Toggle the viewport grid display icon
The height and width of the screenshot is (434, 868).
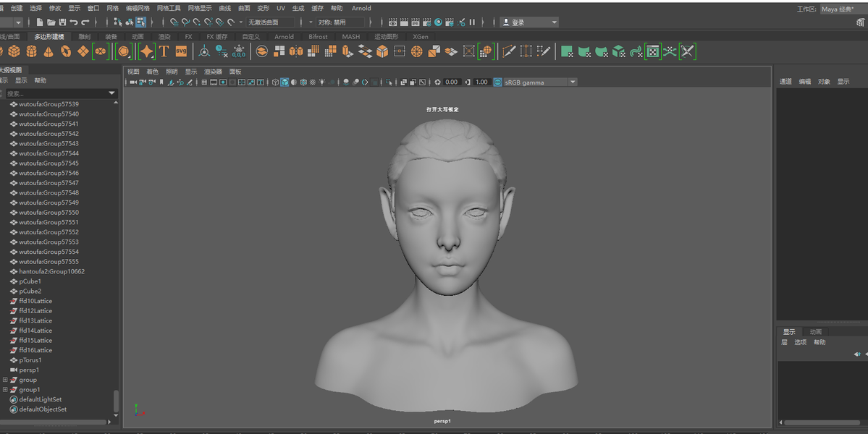(x=204, y=82)
